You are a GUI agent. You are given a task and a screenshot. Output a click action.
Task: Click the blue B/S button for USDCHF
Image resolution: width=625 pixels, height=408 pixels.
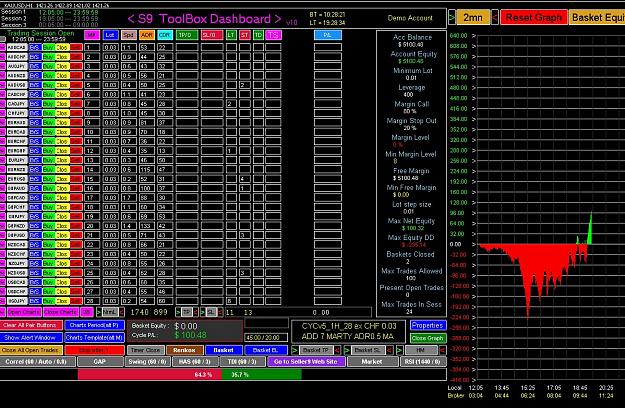click(x=35, y=292)
